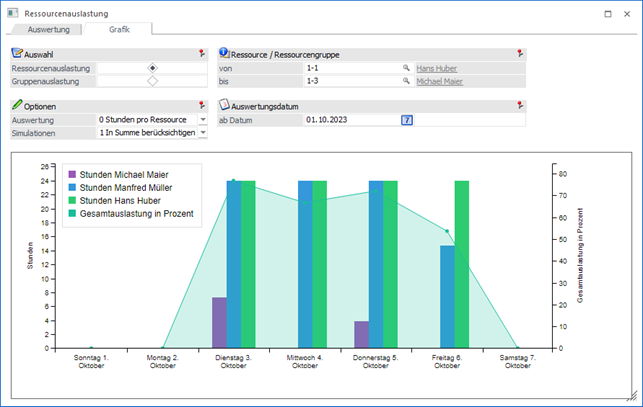Open the search lookup for the 'von' resource

click(406, 68)
